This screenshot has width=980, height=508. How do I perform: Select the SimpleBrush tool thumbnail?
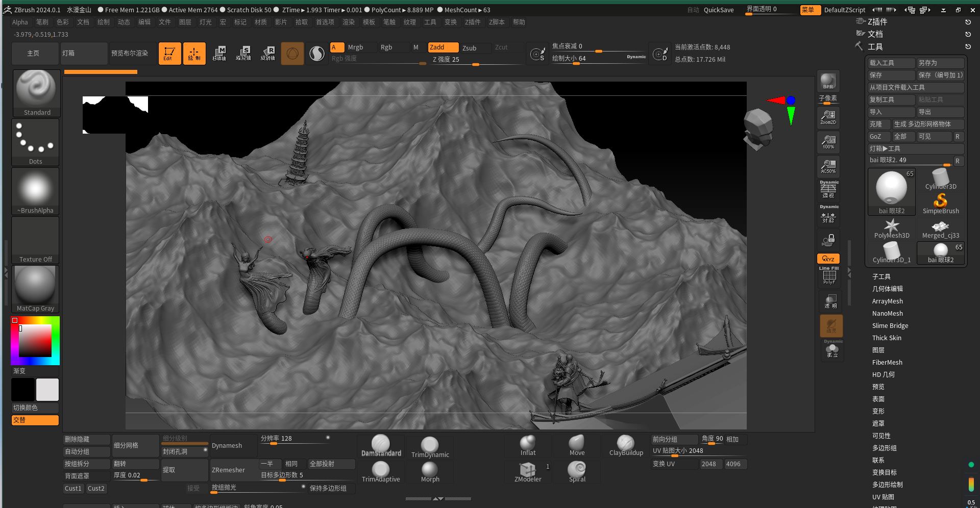pos(940,202)
